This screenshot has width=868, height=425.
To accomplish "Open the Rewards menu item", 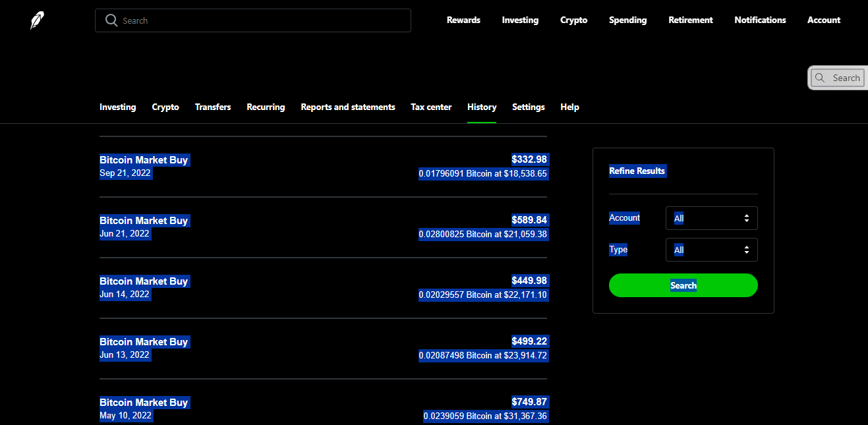I will click(463, 20).
